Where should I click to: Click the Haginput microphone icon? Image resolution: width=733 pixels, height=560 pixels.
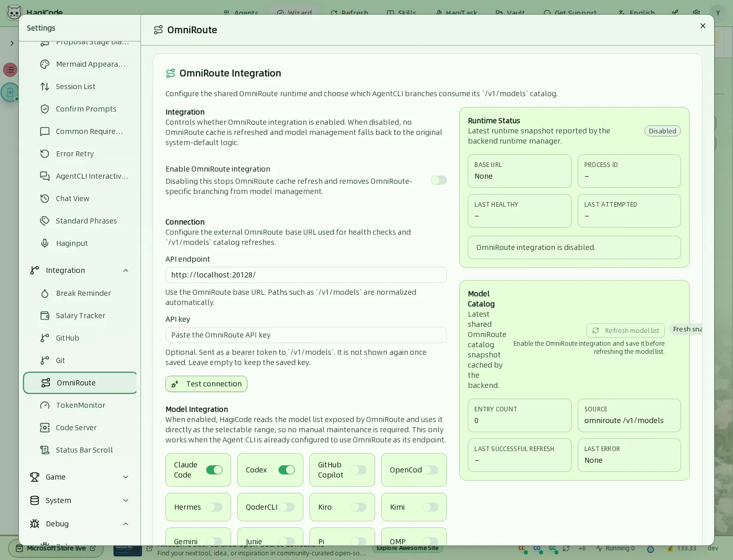click(45, 243)
